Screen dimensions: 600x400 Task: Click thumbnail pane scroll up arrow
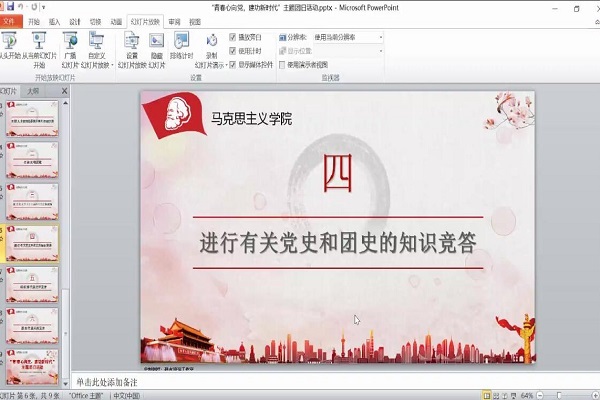click(x=65, y=103)
